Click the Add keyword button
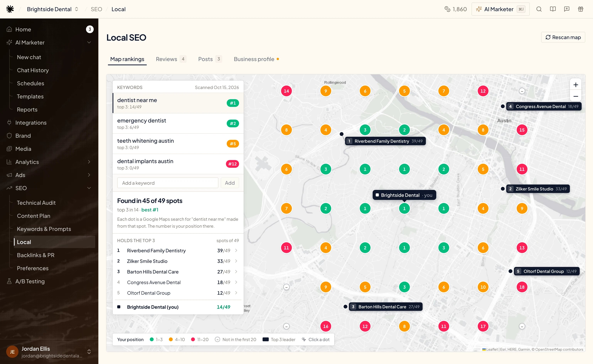 coord(230,183)
